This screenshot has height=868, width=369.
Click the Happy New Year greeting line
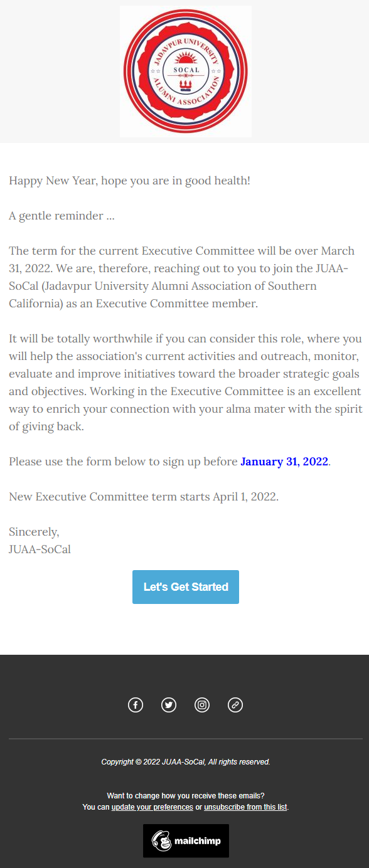130,181
